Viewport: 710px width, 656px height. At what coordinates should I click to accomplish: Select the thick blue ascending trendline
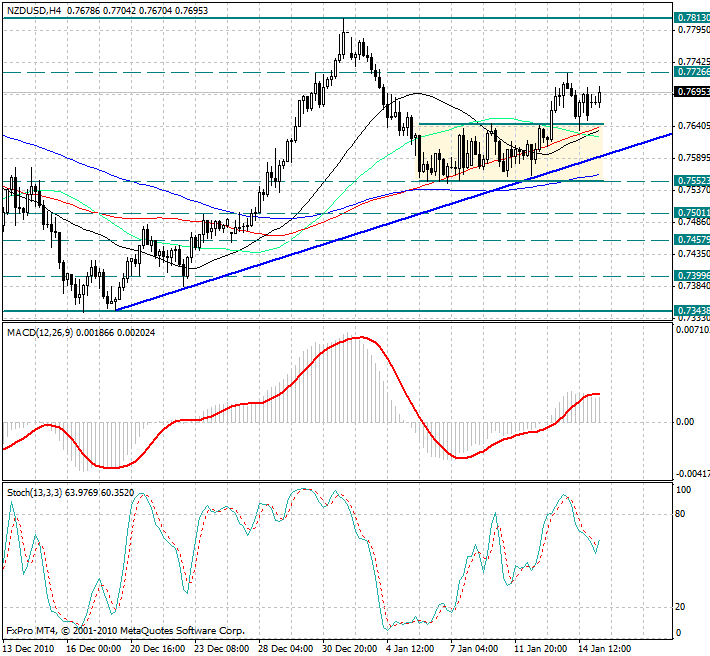click(393, 222)
